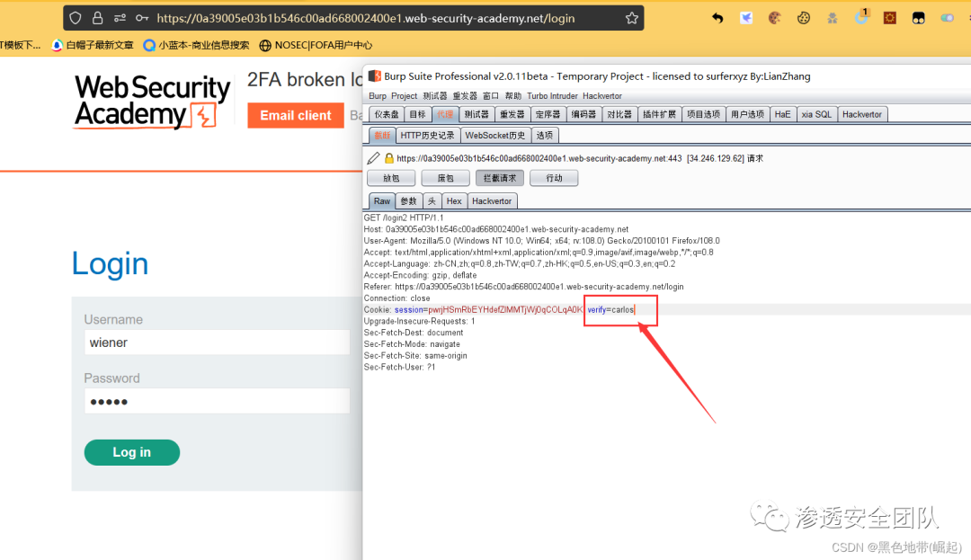Open the 测试器 menu in the menu bar
This screenshot has height=560, width=971.
tap(435, 96)
